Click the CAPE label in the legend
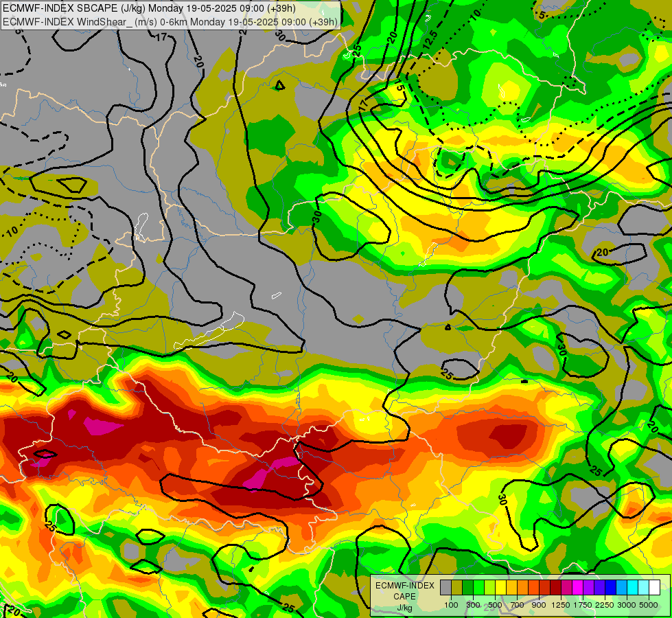The width and height of the screenshot is (672, 618). 405,597
